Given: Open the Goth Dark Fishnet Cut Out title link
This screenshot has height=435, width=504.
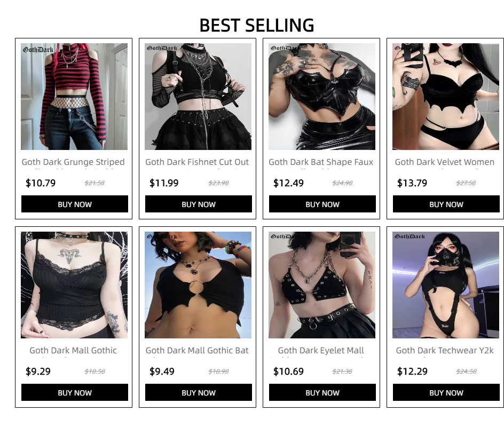Looking at the screenshot, I should click(197, 162).
